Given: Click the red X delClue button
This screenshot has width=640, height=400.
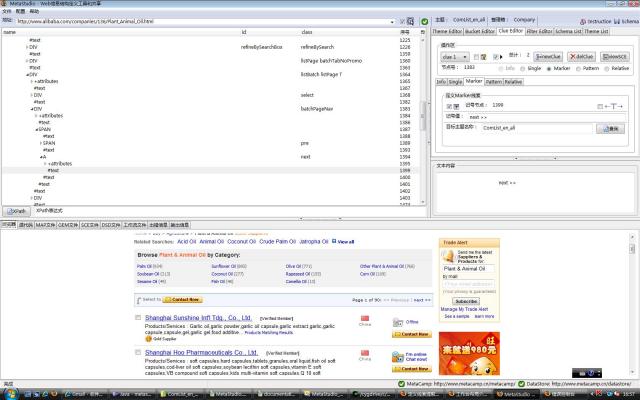Looking at the screenshot, I should (x=582, y=57).
